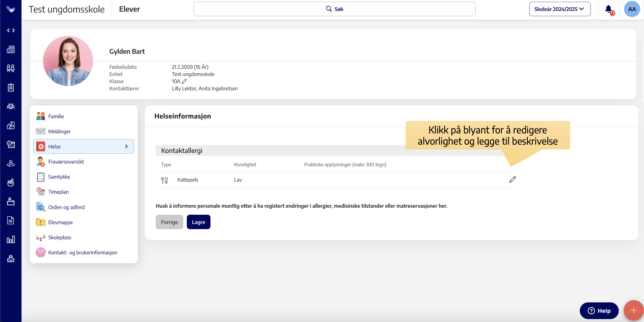Open the Skoleår 2024/2025 dropdown
Viewport: 644px width, 322px height.
click(560, 9)
